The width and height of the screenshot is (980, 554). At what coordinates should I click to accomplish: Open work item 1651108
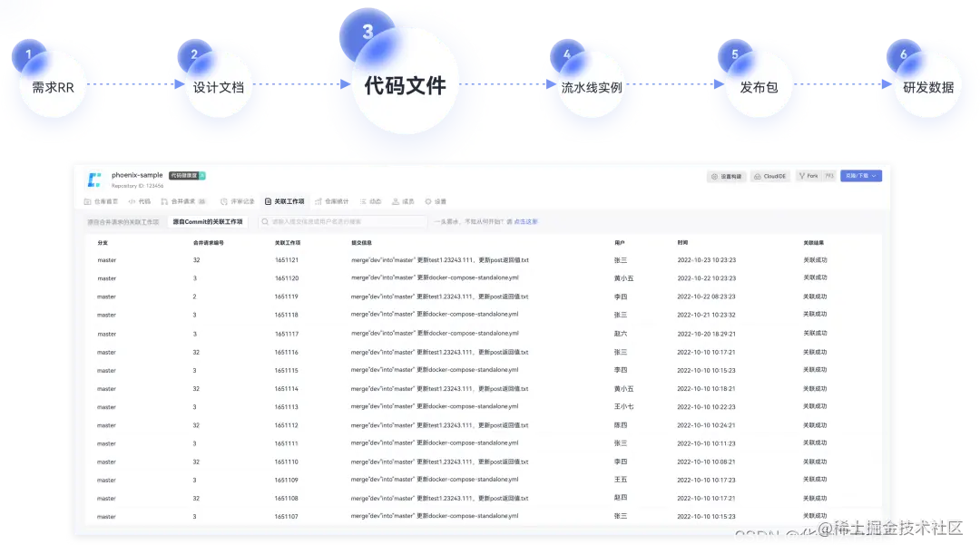click(286, 499)
